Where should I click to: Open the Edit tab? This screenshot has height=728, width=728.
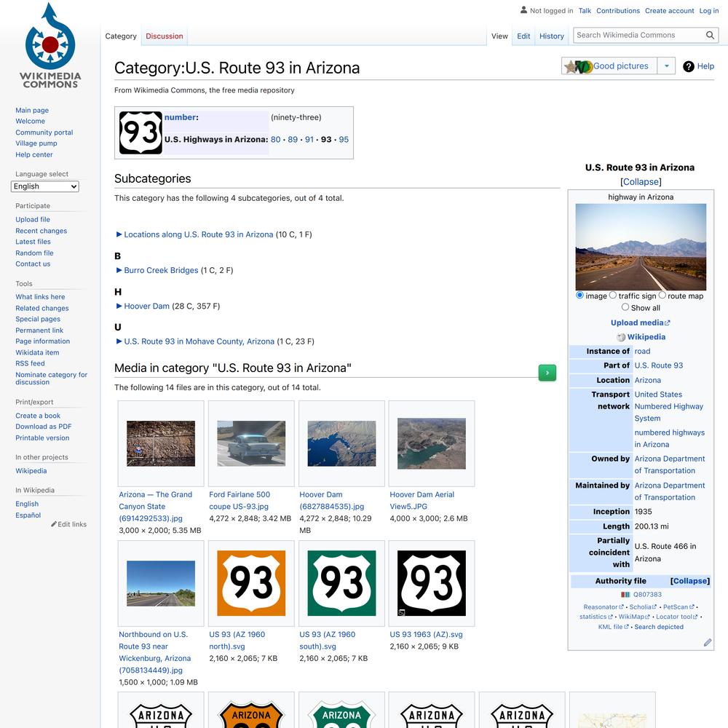pyautogui.click(x=523, y=36)
